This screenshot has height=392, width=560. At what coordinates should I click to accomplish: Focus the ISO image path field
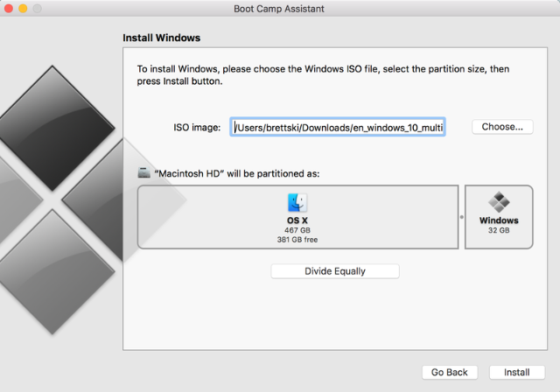pos(338,127)
